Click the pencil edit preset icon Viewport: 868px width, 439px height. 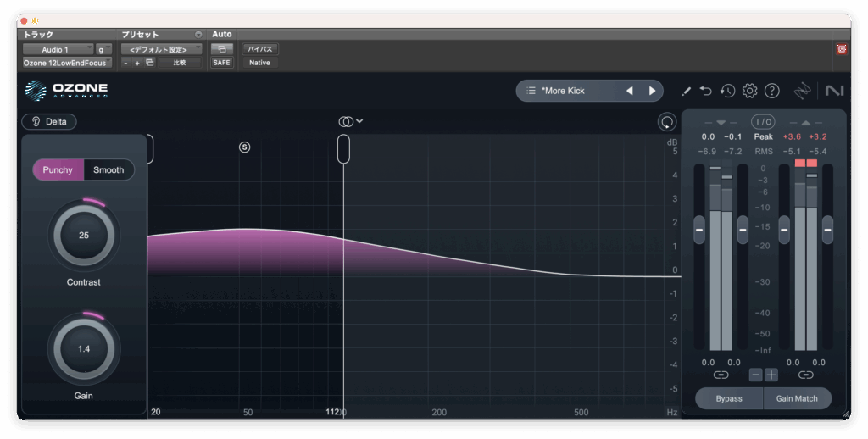point(687,91)
